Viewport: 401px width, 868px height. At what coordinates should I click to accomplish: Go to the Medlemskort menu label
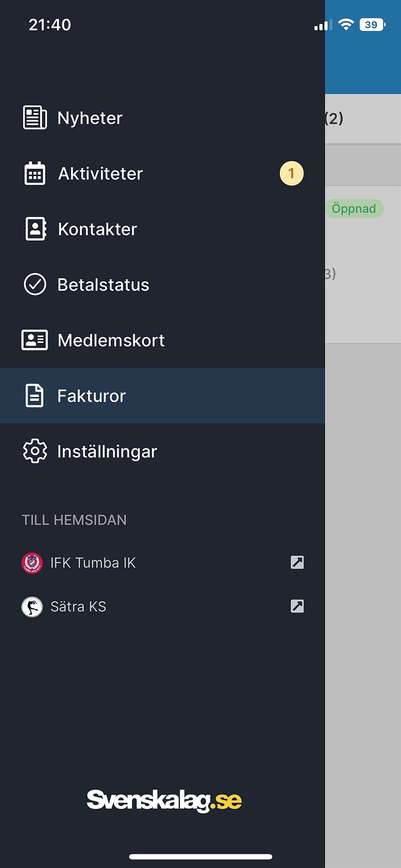[111, 340]
